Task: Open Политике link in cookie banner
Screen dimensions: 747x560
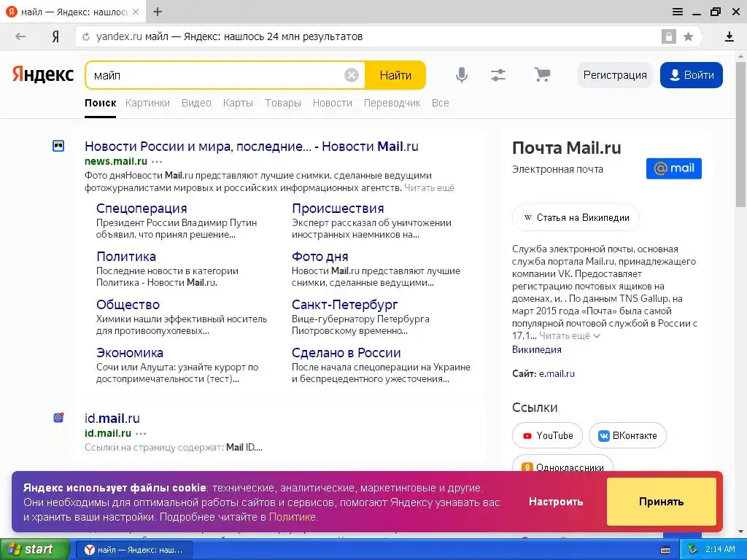Action: tap(293, 517)
